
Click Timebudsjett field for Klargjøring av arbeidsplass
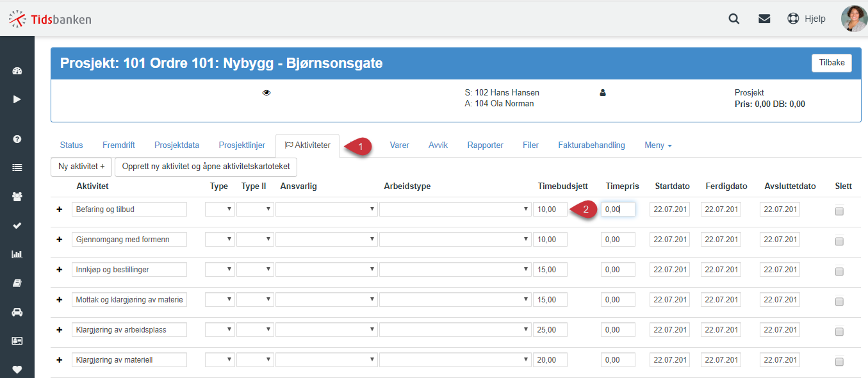point(550,329)
